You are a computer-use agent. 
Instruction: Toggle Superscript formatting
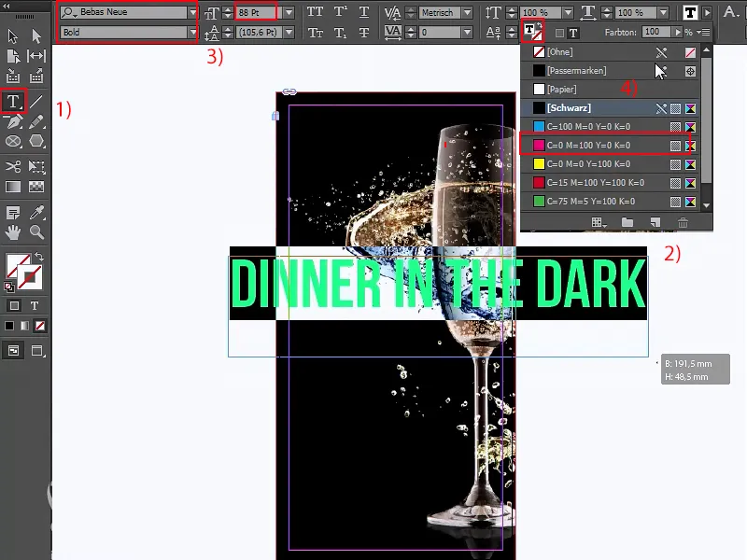click(x=340, y=12)
